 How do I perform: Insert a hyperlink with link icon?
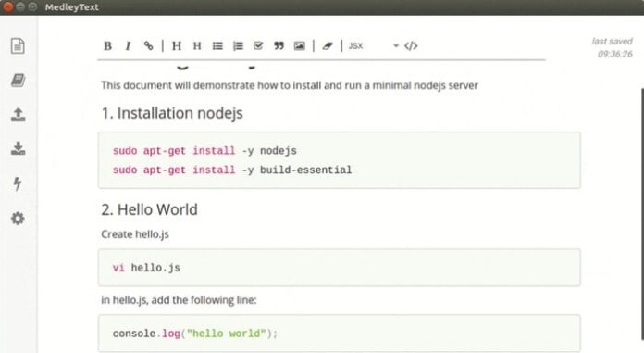click(x=148, y=45)
